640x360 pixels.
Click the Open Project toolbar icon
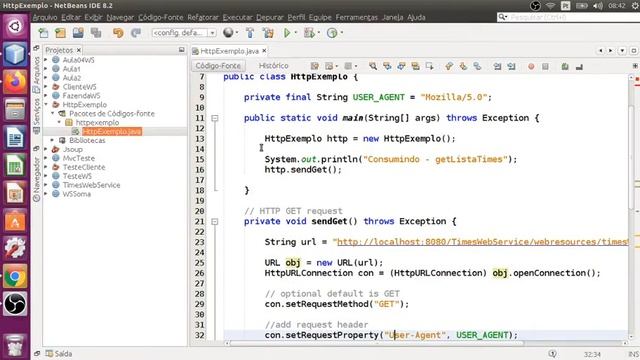(78, 33)
